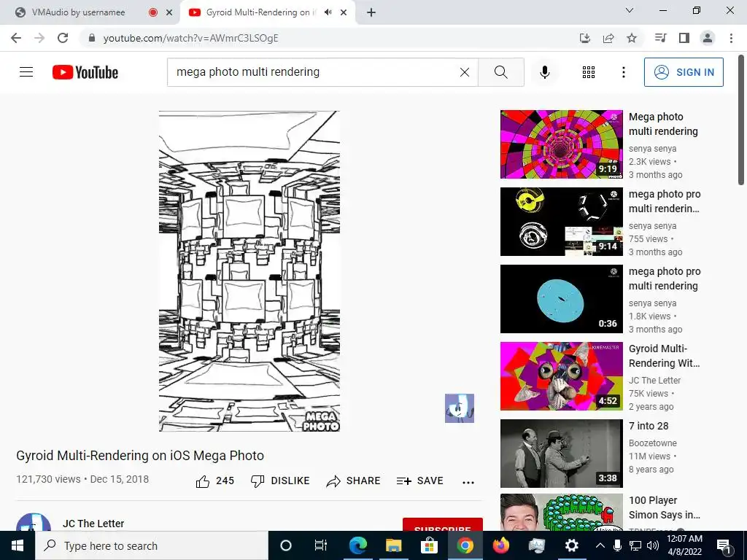Click the Windows taskbar search box
Image resolution: width=747 pixels, height=560 pixels.
click(152, 545)
